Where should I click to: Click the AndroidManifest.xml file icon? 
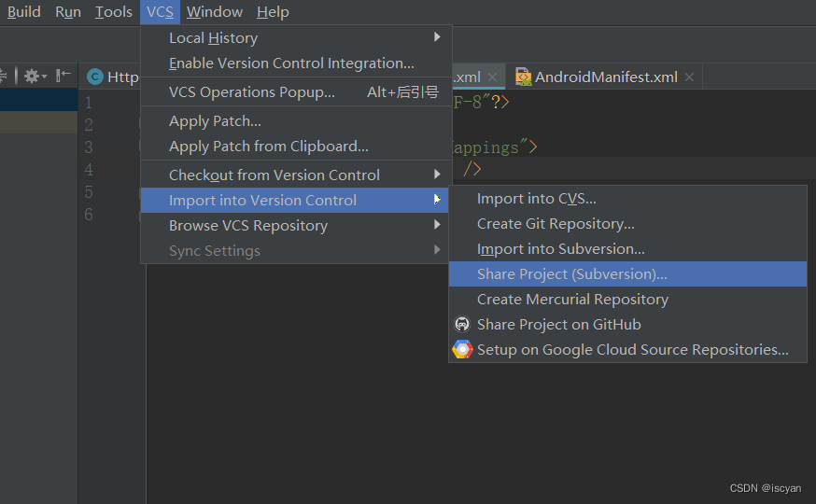point(524,77)
